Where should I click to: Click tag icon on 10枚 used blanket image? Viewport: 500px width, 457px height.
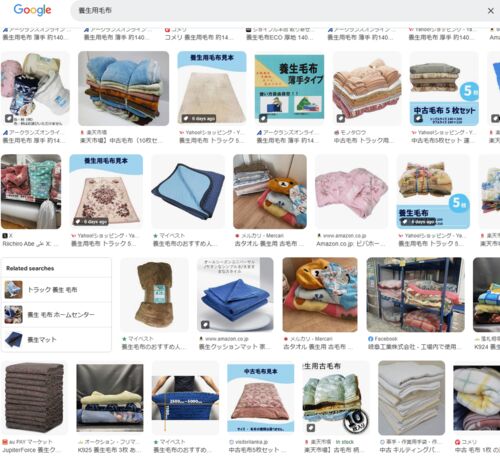click(x=311, y=428)
